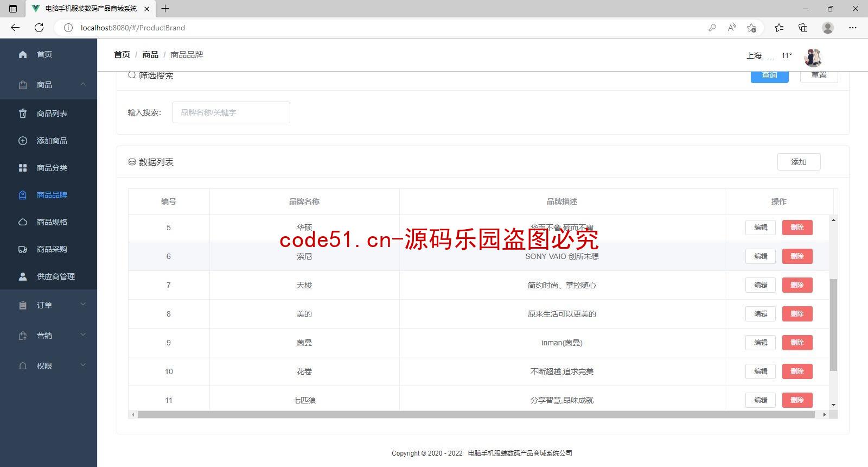This screenshot has width=868, height=467.
Task: Click the 商品 breadcrumb link
Action: [150, 54]
